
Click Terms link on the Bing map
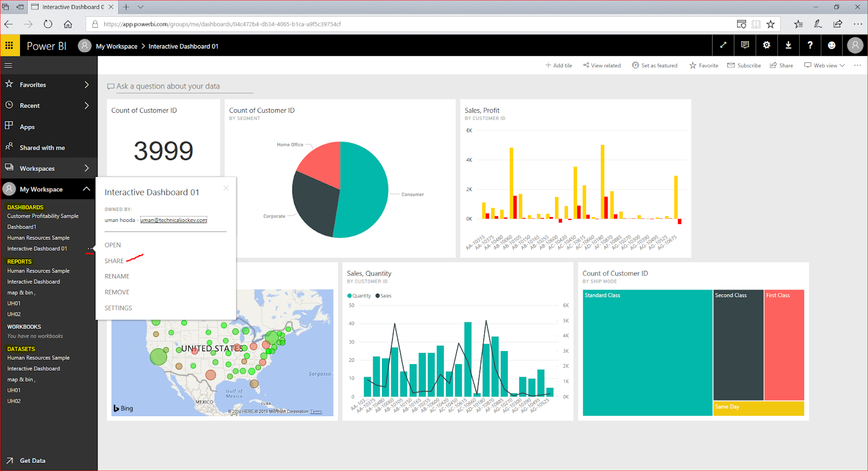tap(316, 412)
